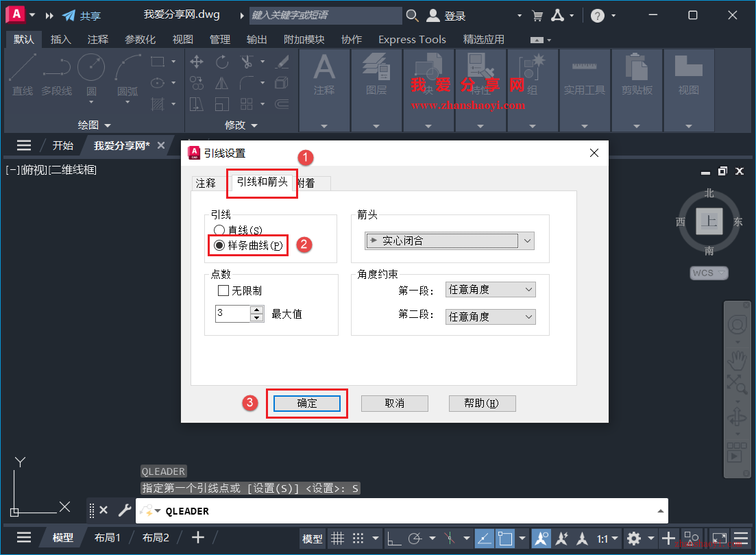
Task: Add a new layout with plus button
Action: (197, 538)
